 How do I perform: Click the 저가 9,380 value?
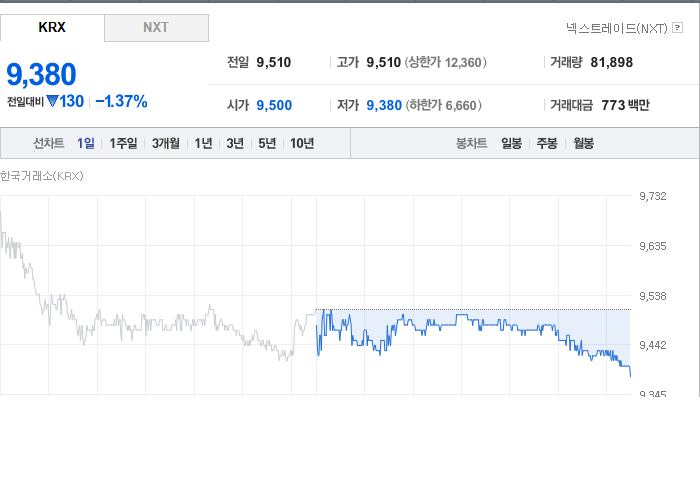click(384, 105)
